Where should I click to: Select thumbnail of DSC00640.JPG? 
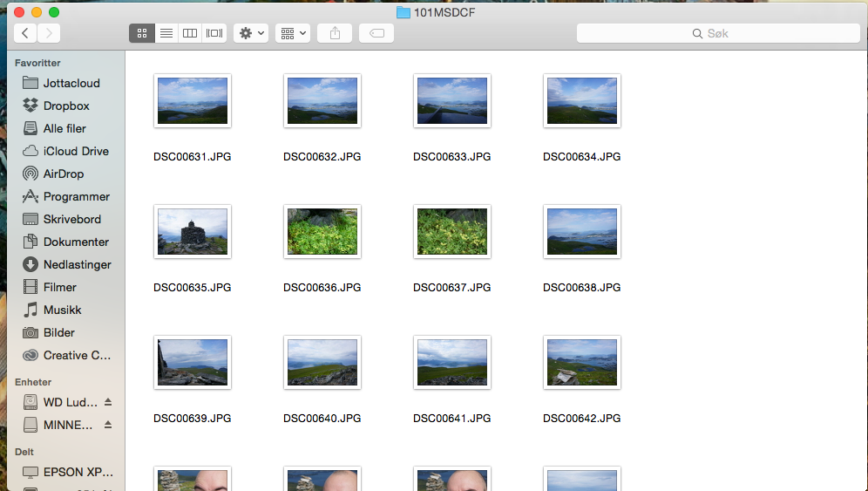pyautogui.click(x=322, y=363)
